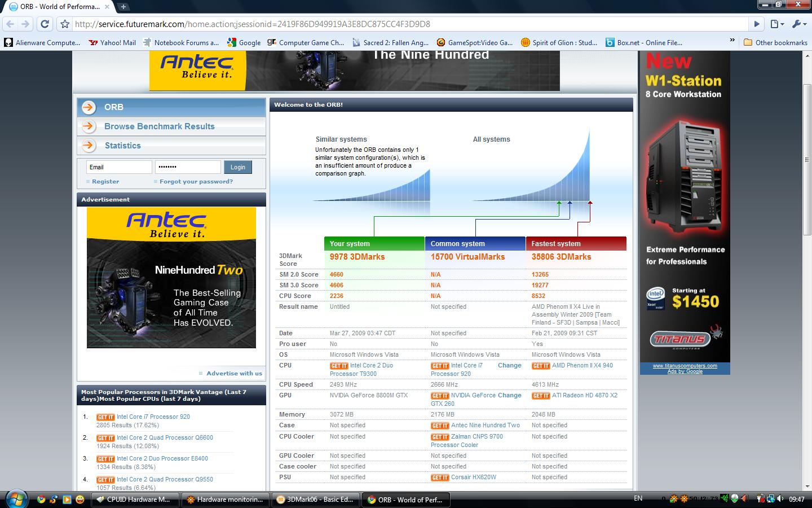This screenshot has height=508, width=812.
Task: Click Forgot your password? link
Action: (x=196, y=182)
